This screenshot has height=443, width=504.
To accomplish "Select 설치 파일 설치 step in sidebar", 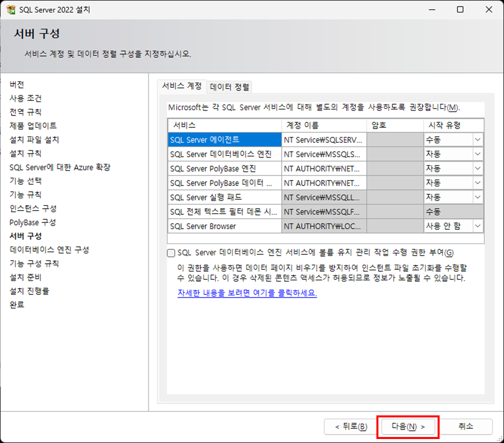I will click(x=34, y=140).
